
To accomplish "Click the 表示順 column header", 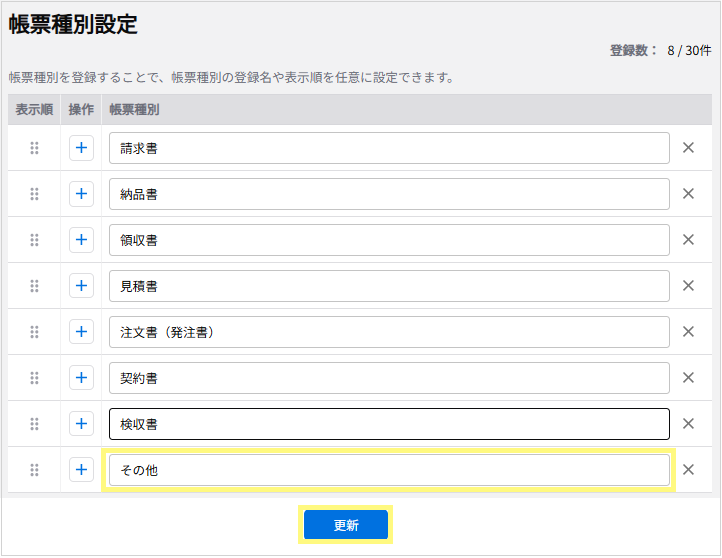I will click(x=34, y=110).
